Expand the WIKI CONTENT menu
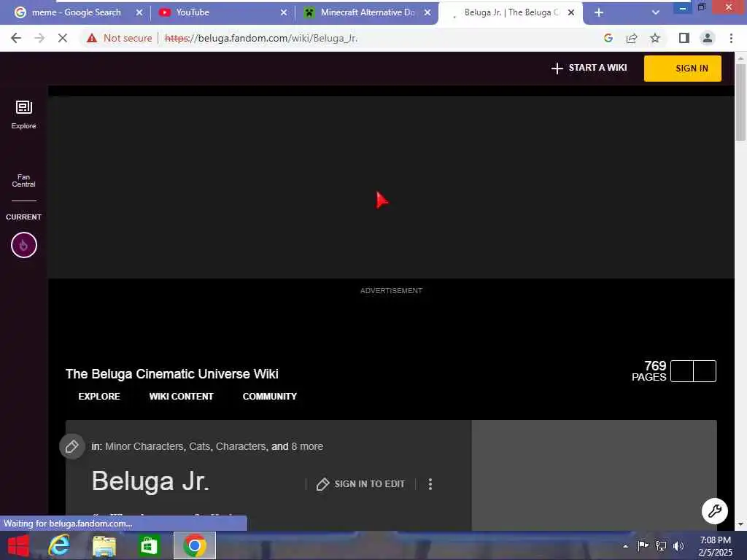747x560 pixels. point(182,396)
